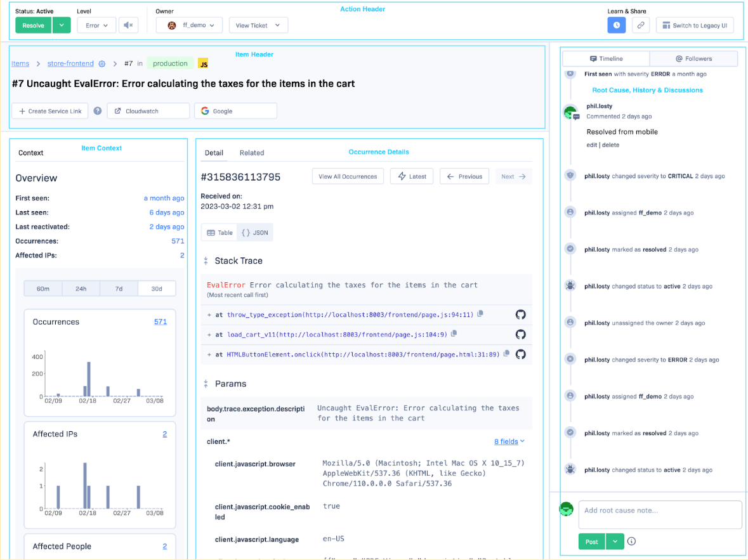Click the clock history icon under Learn & Share

(x=616, y=25)
